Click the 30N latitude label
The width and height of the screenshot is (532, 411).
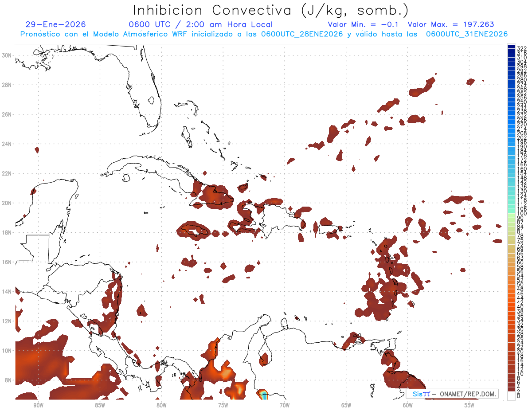point(7,55)
